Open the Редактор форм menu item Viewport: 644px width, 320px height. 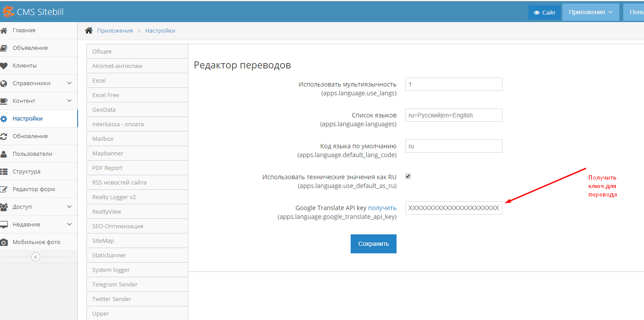38,189
